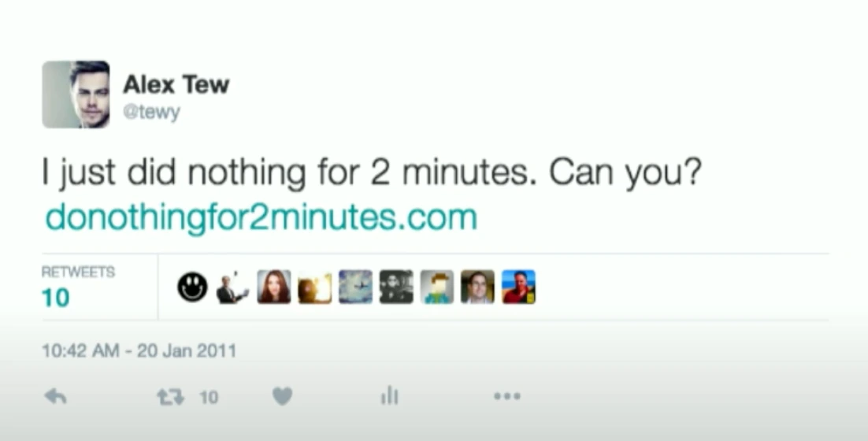Click the sunset retweeter avatar

[x=315, y=287]
